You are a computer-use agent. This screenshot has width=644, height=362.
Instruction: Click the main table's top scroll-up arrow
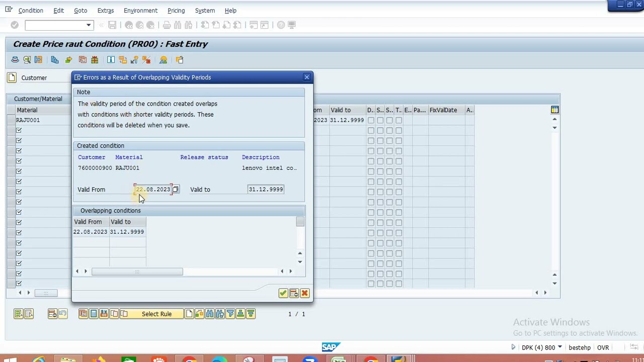point(555,119)
